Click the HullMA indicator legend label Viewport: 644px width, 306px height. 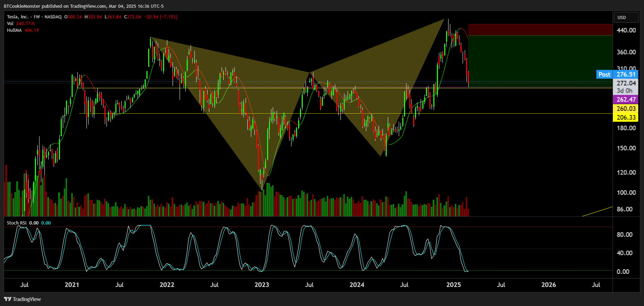click(x=14, y=30)
